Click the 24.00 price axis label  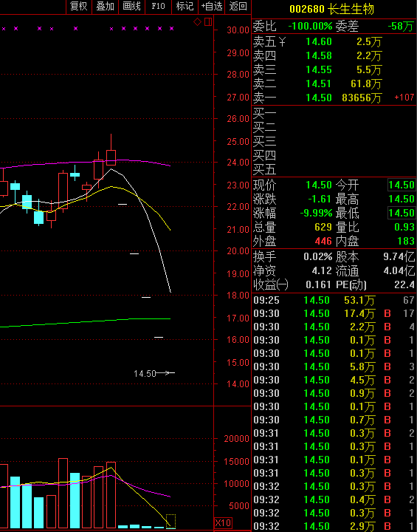(x=238, y=163)
